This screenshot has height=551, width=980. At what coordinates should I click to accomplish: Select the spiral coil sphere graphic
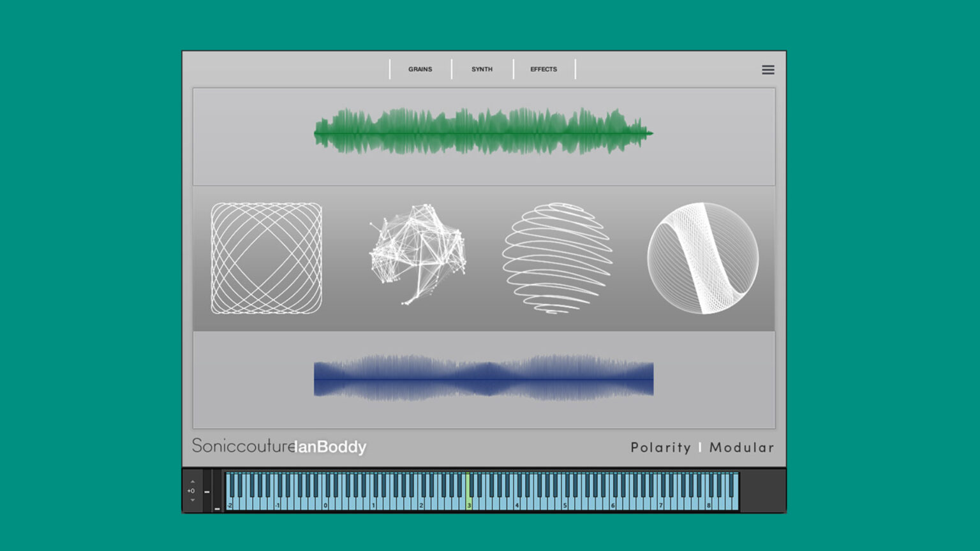558,258
